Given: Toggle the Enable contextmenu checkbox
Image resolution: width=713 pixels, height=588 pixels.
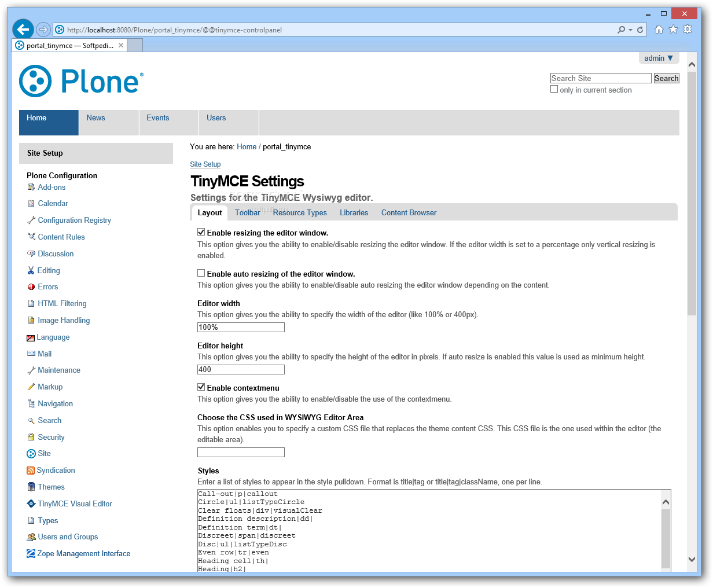Looking at the screenshot, I should (x=201, y=387).
